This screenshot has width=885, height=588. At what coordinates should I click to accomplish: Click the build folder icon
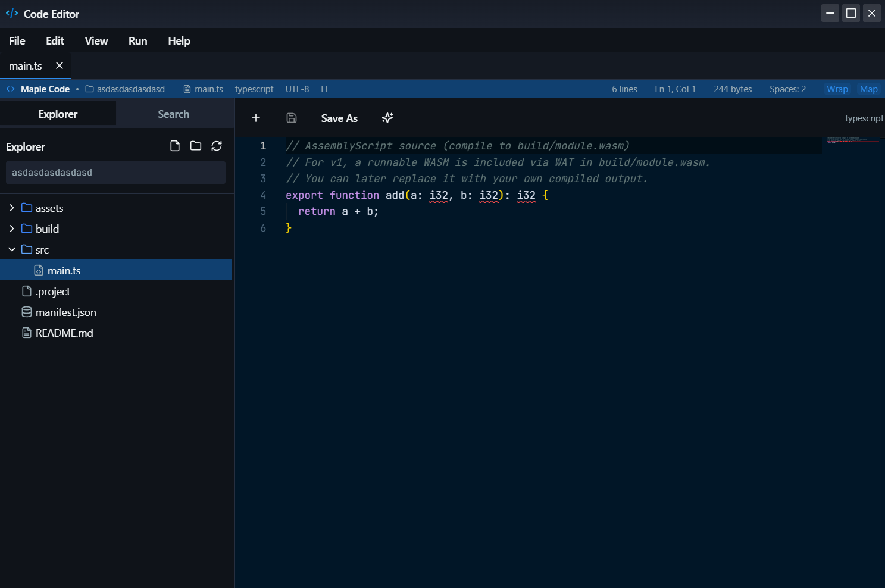[x=27, y=229]
